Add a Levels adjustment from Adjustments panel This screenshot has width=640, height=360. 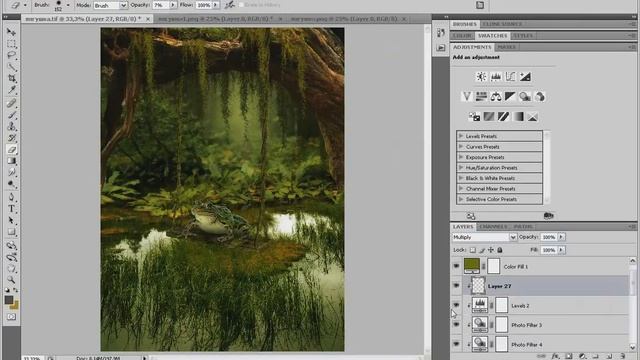click(x=496, y=77)
